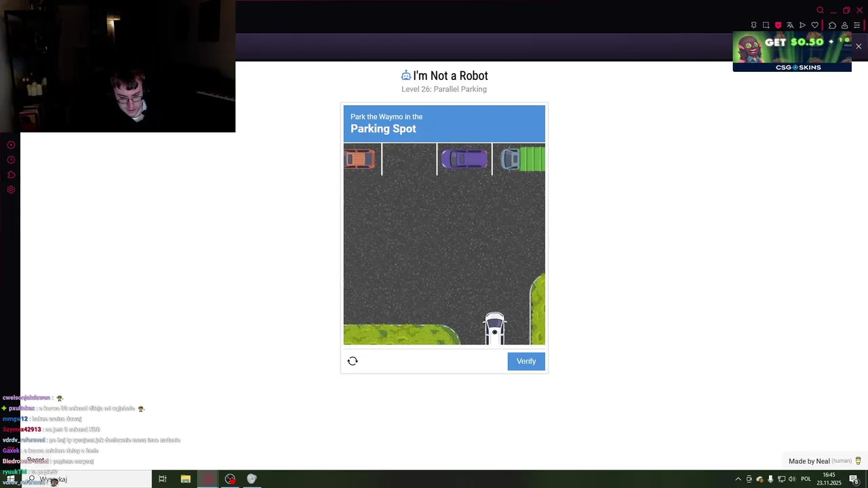Image resolution: width=868 pixels, height=488 pixels.
Task: Click the pin icon in browser toolbar
Action: (753, 25)
